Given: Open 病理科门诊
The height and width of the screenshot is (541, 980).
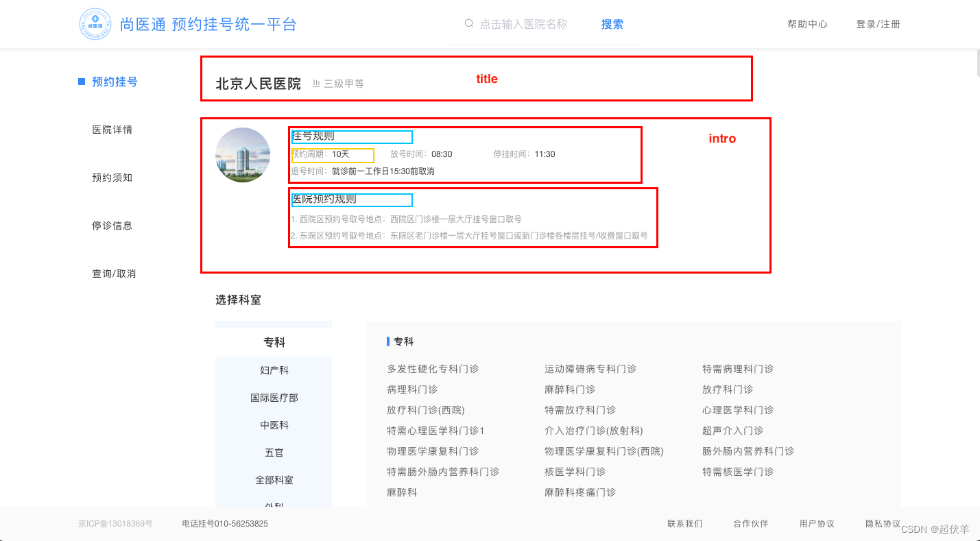Looking at the screenshot, I should pyautogui.click(x=412, y=389).
